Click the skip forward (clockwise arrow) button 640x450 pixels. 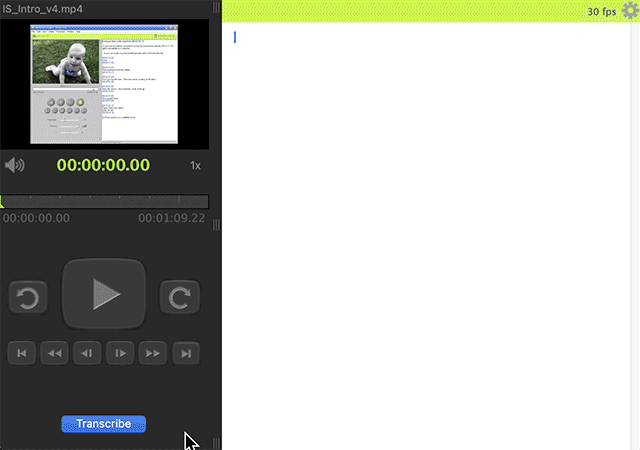pos(180,297)
